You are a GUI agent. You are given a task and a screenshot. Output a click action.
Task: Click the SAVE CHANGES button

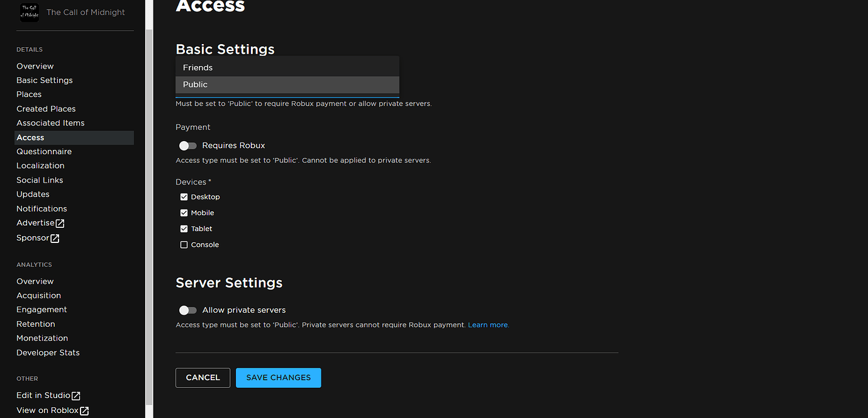coord(278,377)
